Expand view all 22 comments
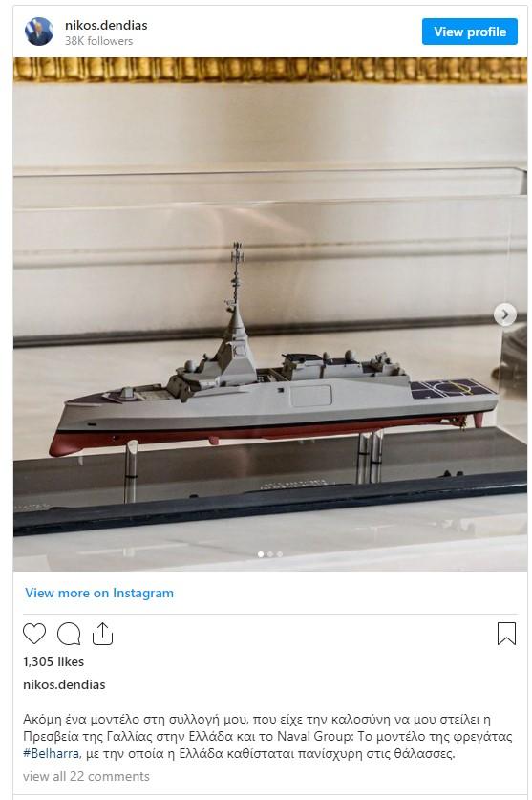This screenshot has height=800, width=532. 86,776
